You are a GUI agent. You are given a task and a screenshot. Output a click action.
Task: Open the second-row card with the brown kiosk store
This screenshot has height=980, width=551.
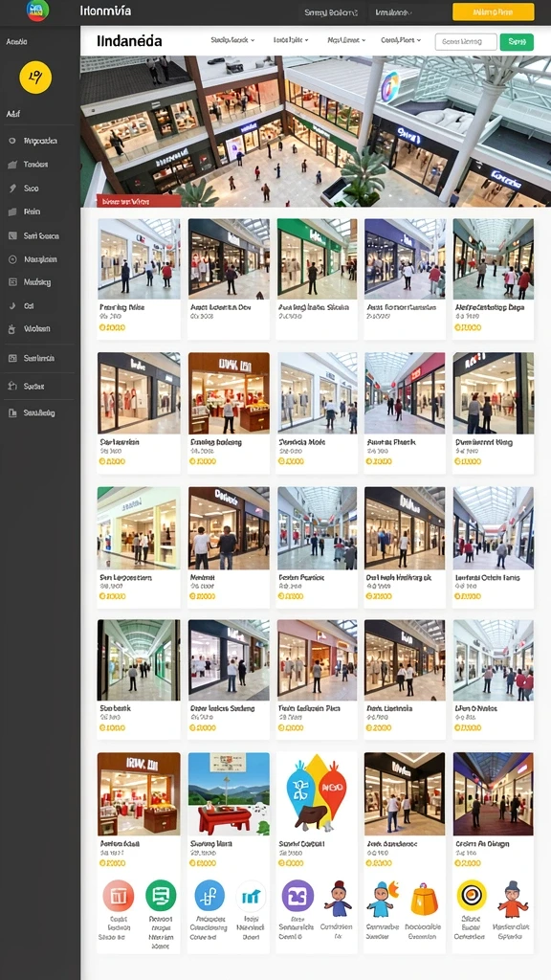(x=229, y=412)
